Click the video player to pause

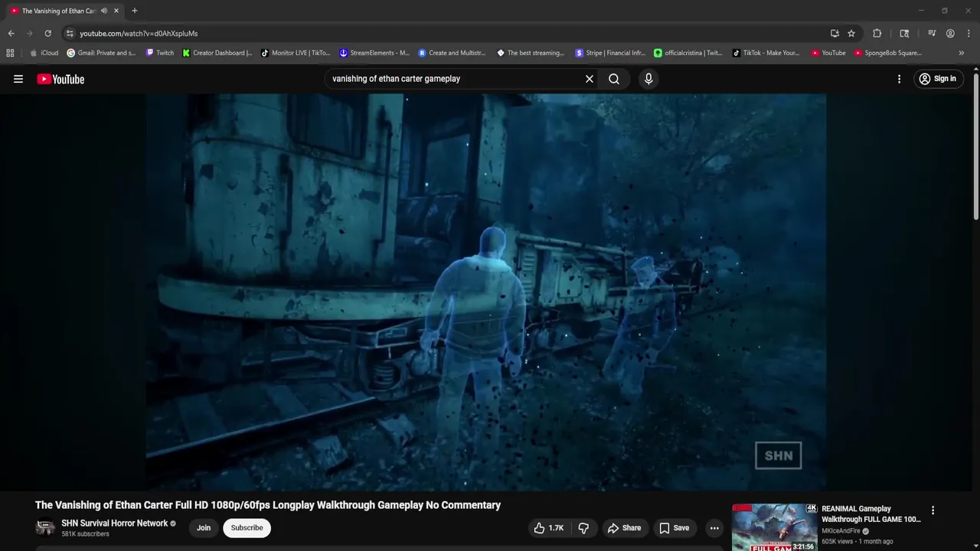(x=485, y=292)
